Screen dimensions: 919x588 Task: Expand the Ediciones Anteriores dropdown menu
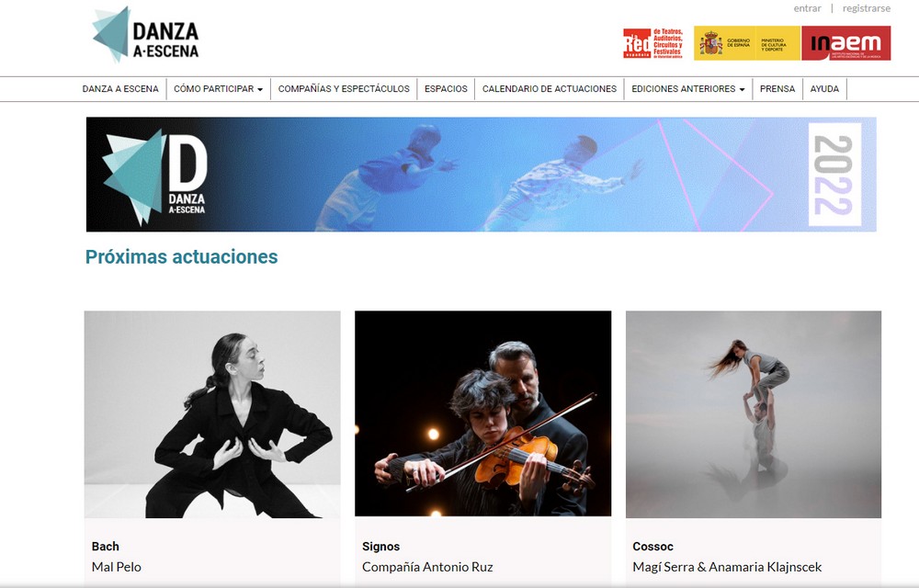tap(688, 89)
